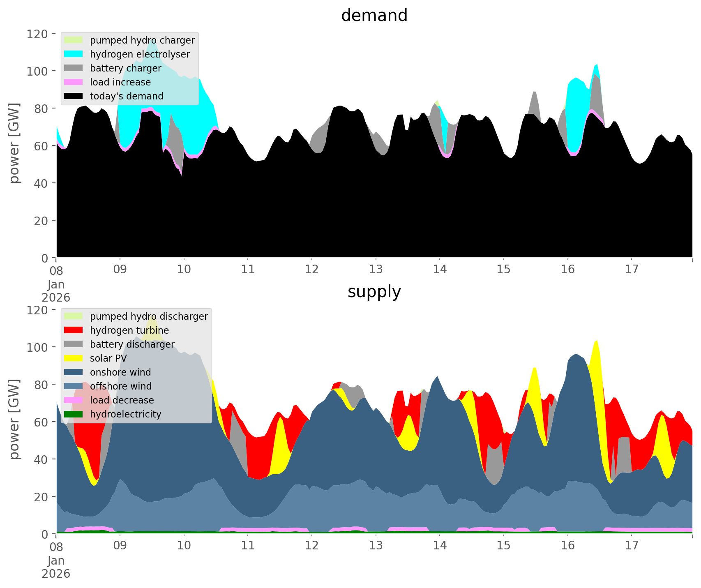Click the offshore wind legend swatch
This screenshot has width=701, height=588.
(x=74, y=386)
